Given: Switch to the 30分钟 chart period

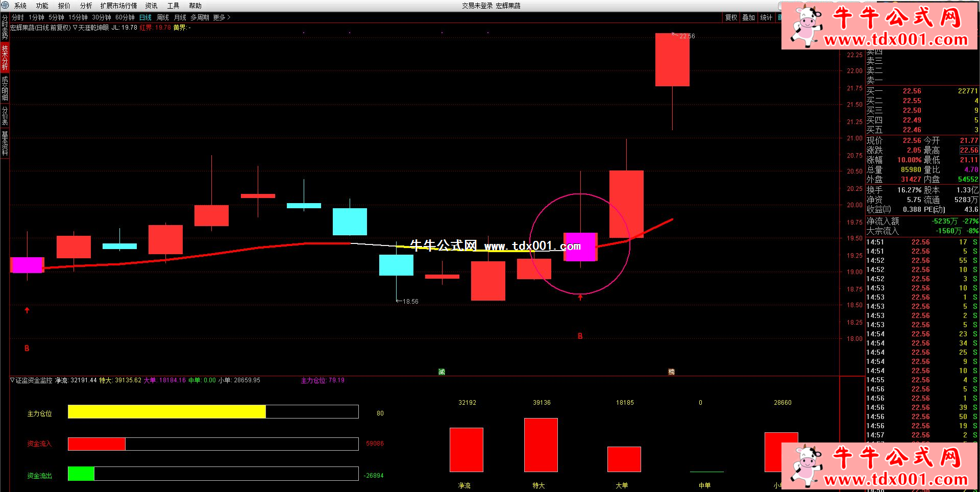Looking at the screenshot, I should point(102,17).
